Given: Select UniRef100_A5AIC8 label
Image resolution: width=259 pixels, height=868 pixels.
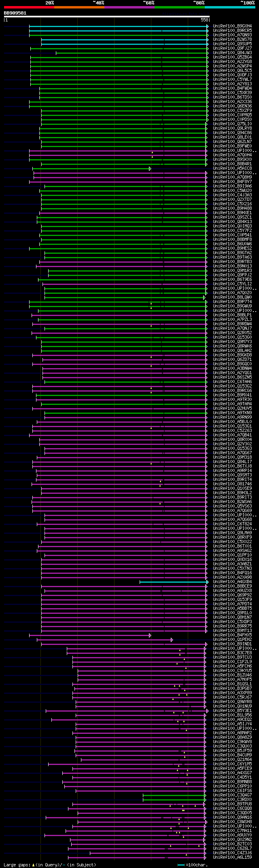Looking at the screenshot, I should click(x=232, y=169).
